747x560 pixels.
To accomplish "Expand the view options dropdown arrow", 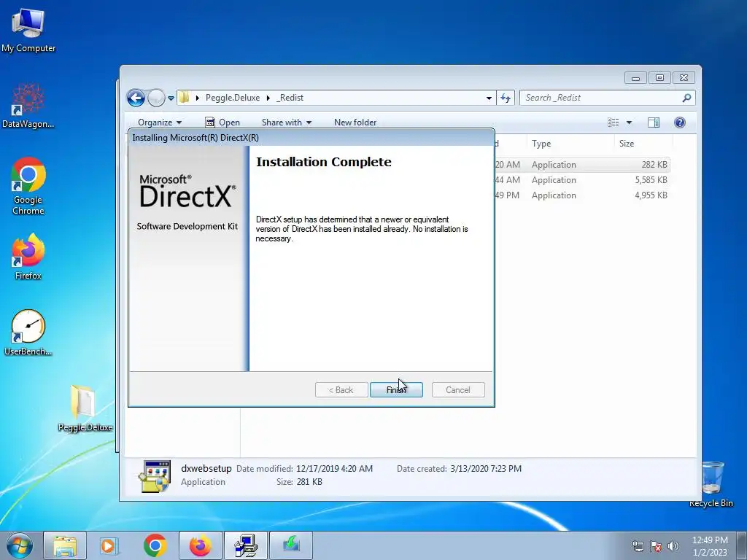I will click(629, 122).
